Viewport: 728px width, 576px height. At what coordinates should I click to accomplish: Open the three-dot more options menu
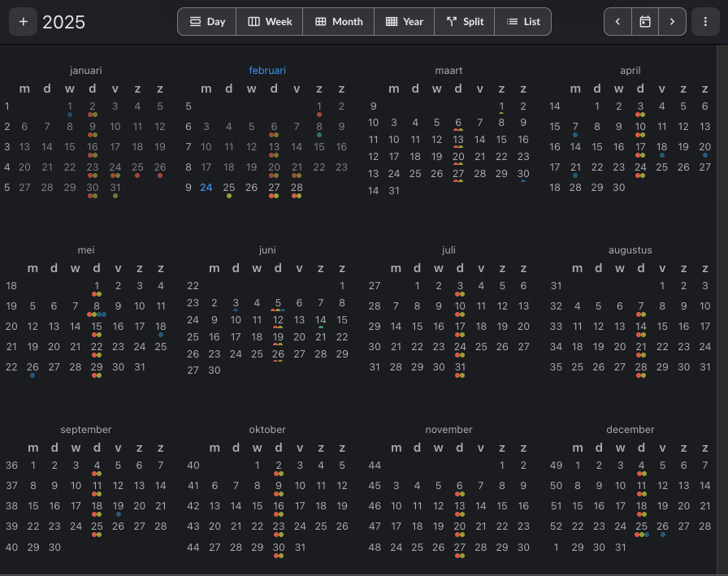point(705,22)
